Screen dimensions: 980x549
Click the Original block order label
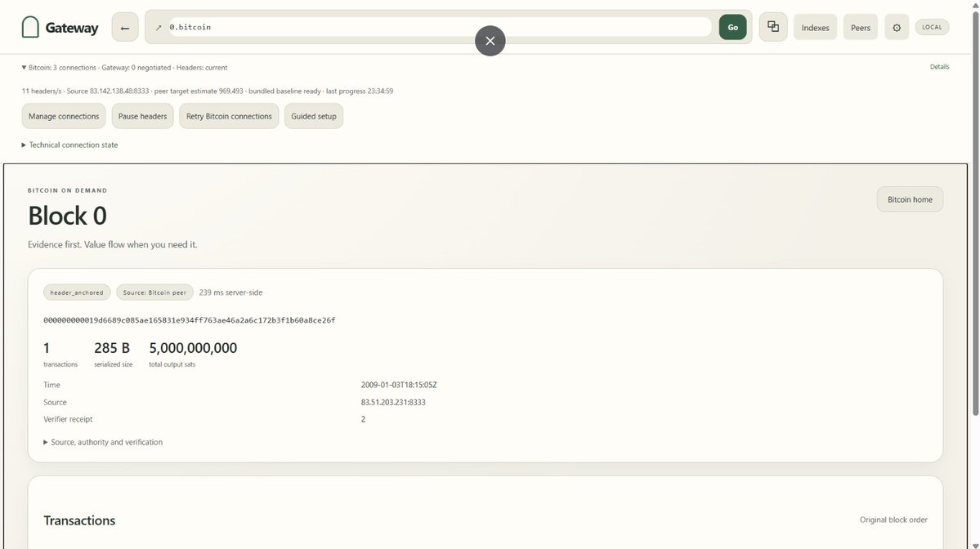[x=893, y=520]
